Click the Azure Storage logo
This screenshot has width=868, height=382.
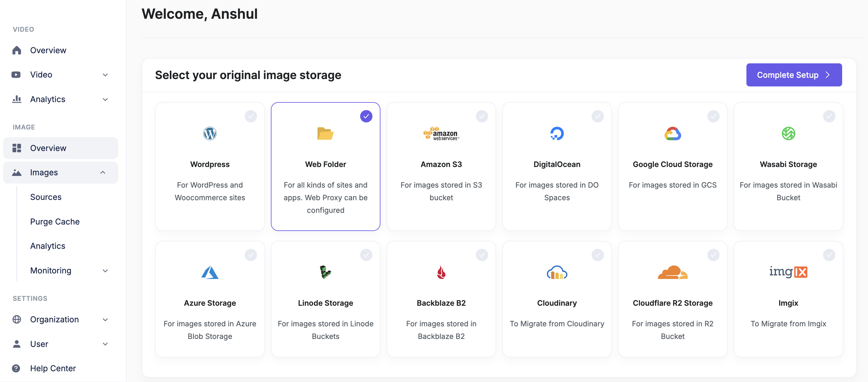pyautogui.click(x=210, y=272)
